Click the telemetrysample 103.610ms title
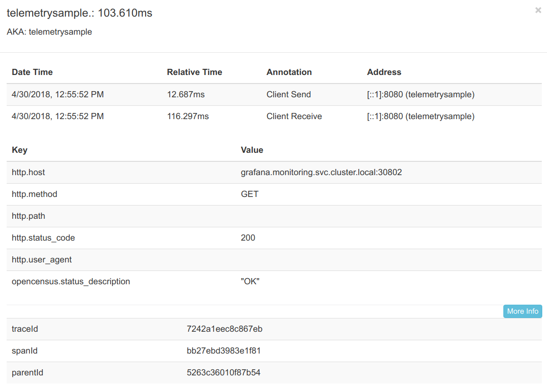 (x=80, y=13)
